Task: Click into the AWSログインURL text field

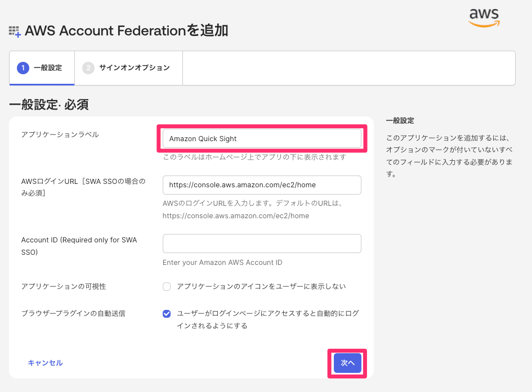Action: pos(262,185)
